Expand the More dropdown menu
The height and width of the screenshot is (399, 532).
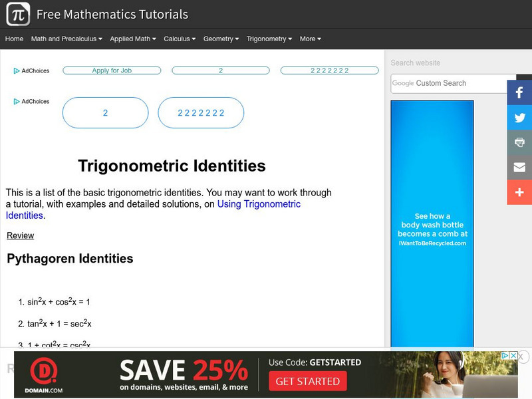coord(311,39)
